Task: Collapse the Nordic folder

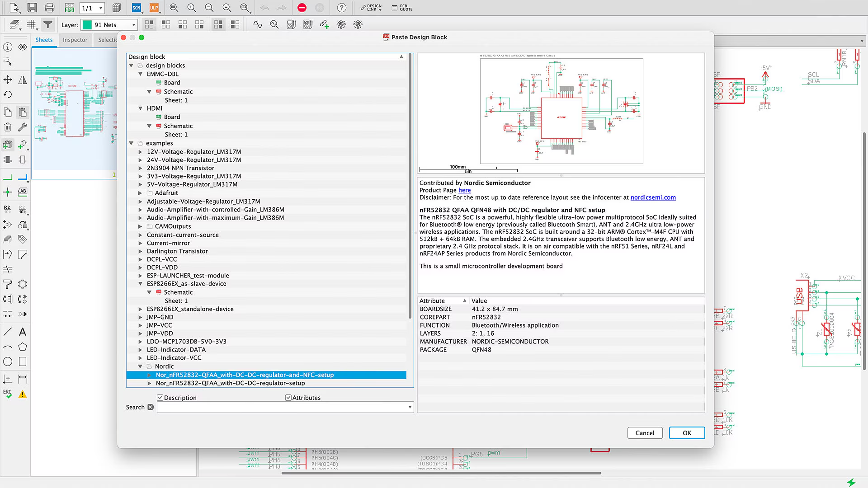Action: (140, 366)
